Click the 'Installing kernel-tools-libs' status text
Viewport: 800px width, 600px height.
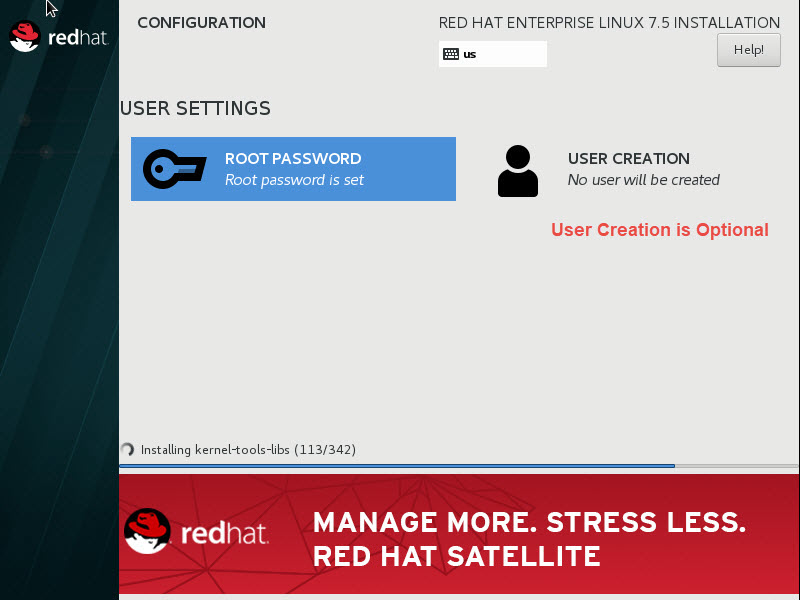coord(248,450)
